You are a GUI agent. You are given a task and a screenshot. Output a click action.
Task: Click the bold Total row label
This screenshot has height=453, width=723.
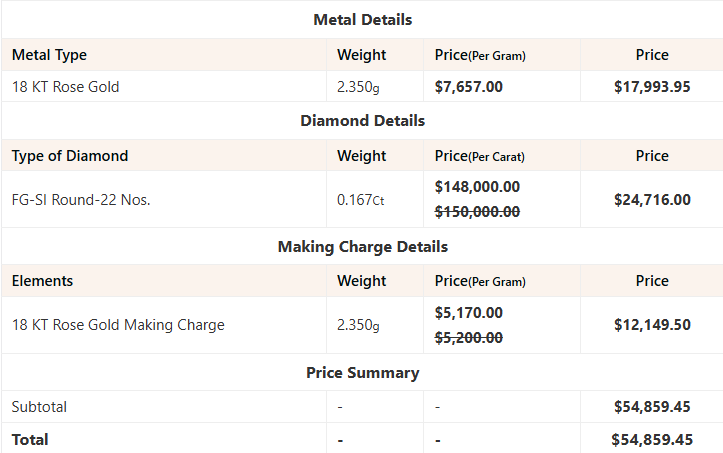click(x=30, y=439)
